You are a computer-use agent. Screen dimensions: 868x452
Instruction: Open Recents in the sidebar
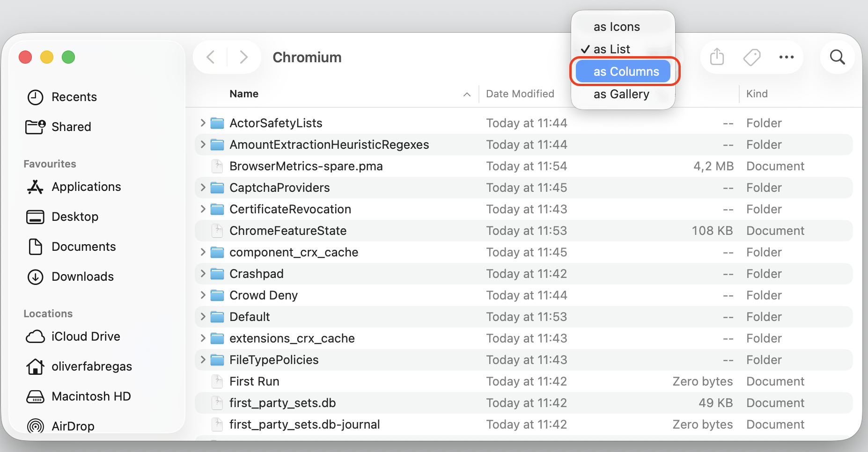pyautogui.click(x=62, y=97)
